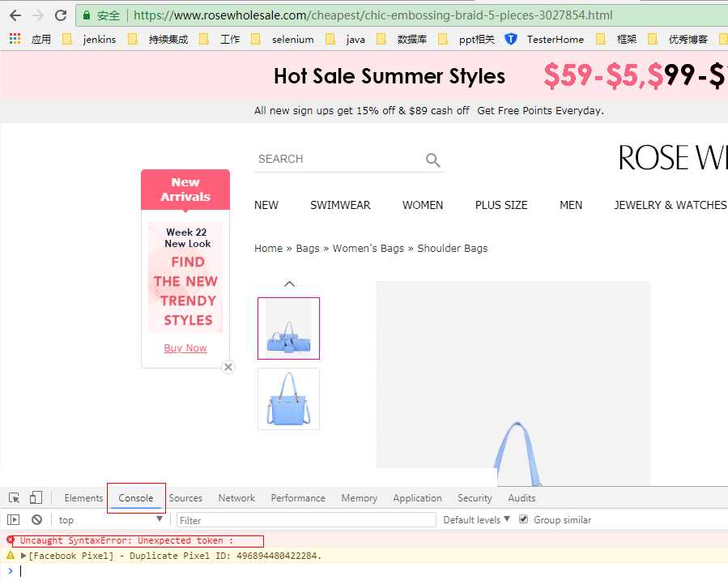Expand the Facebook Pixel warning message

[23, 556]
